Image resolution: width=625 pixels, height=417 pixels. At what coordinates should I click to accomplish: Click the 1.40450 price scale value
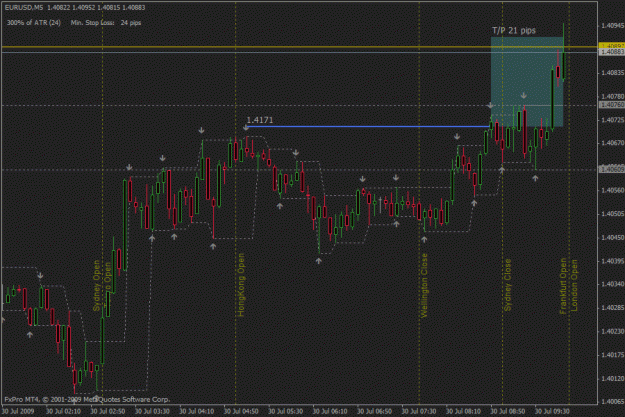(612, 238)
